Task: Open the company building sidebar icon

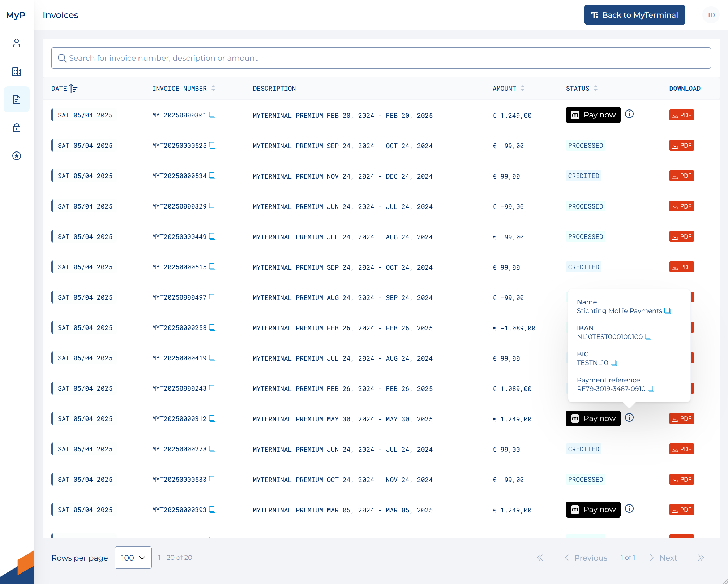Action: [17, 71]
